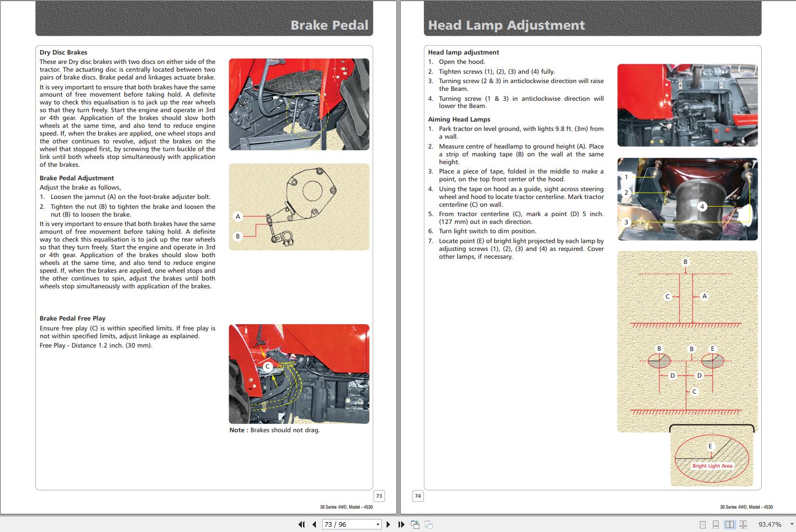Jump to the first page
This screenshot has width=796, height=532.
[302, 524]
